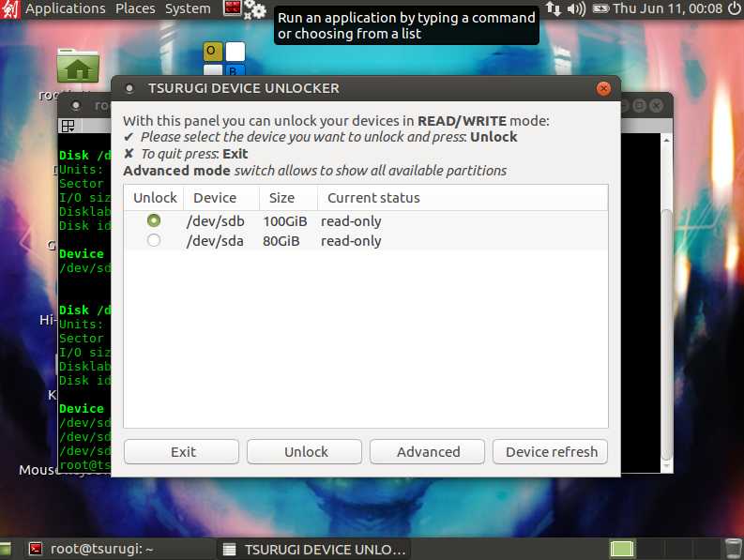
Task: Click the power/shutdown icon
Action: 734,8
